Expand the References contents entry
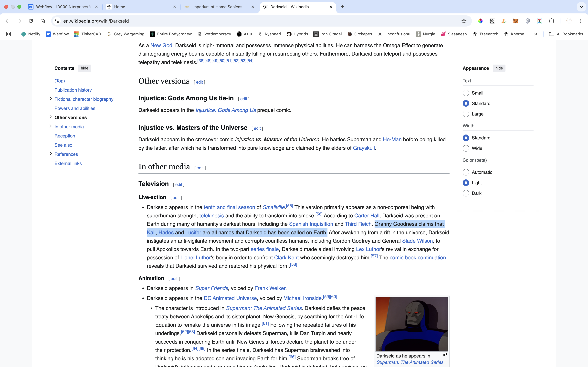588x367 pixels. click(x=51, y=154)
